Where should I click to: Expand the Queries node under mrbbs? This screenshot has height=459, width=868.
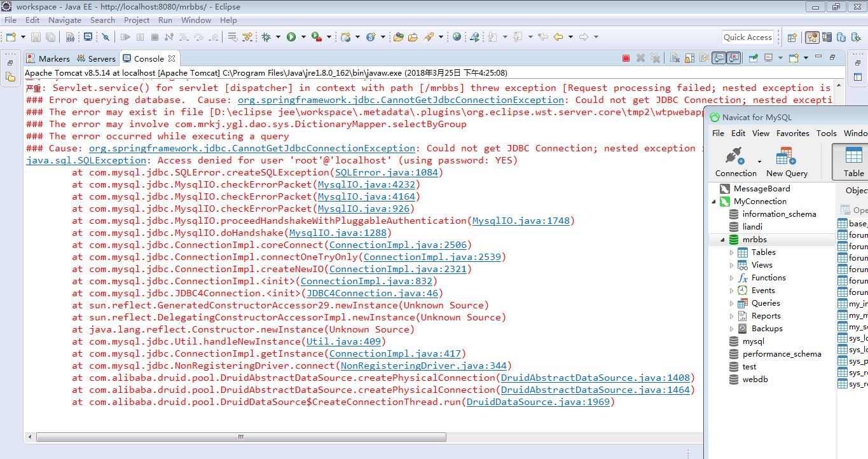[731, 303]
